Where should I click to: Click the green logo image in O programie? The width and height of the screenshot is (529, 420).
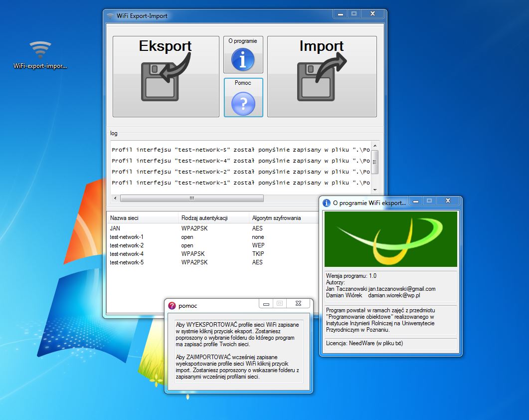pos(391,239)
